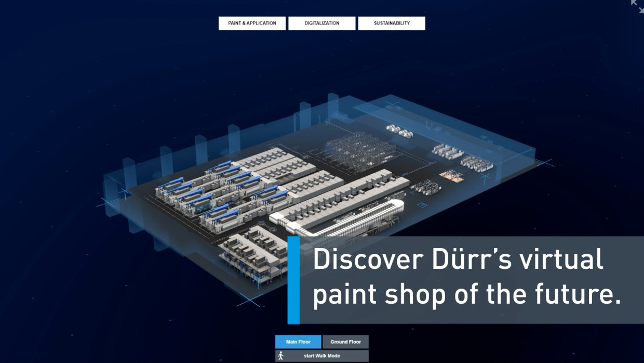Toggle fullscreen with the corner arrows icon
Viewport: 644px width, 363px height.
(637, 6)
